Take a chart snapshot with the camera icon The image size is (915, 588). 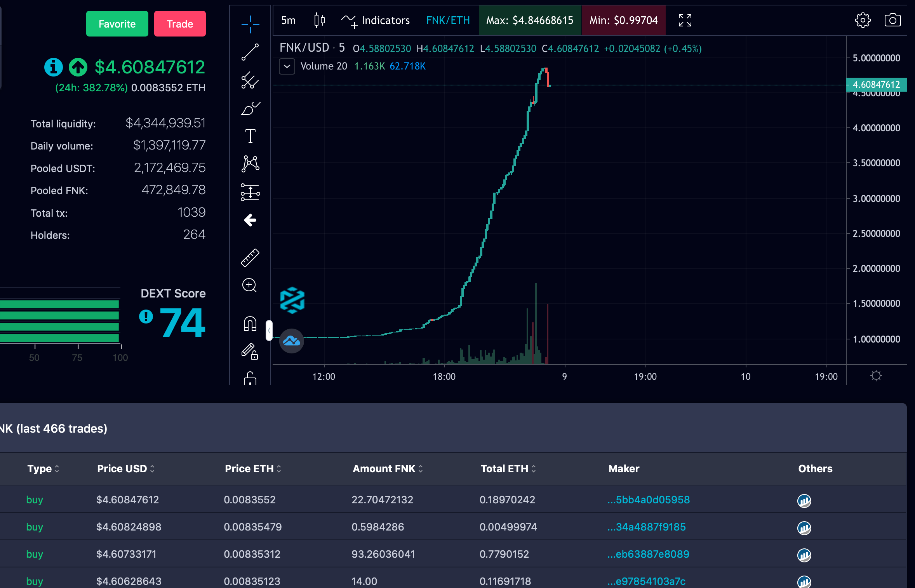point(892,20)
